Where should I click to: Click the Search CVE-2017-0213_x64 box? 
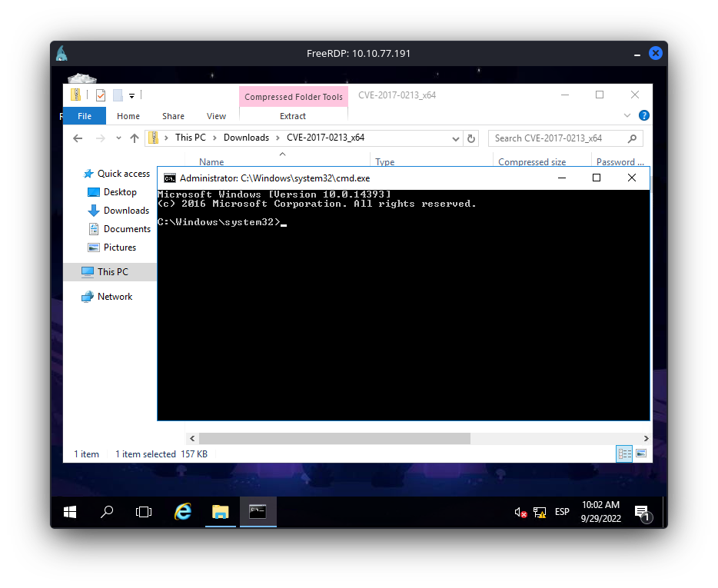coord(557,138)
